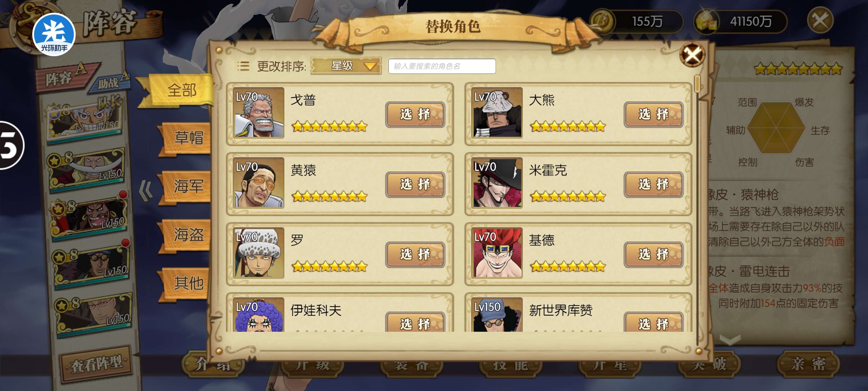
Task: Select 戈普 character portrait
Action: tap(259, 113)
